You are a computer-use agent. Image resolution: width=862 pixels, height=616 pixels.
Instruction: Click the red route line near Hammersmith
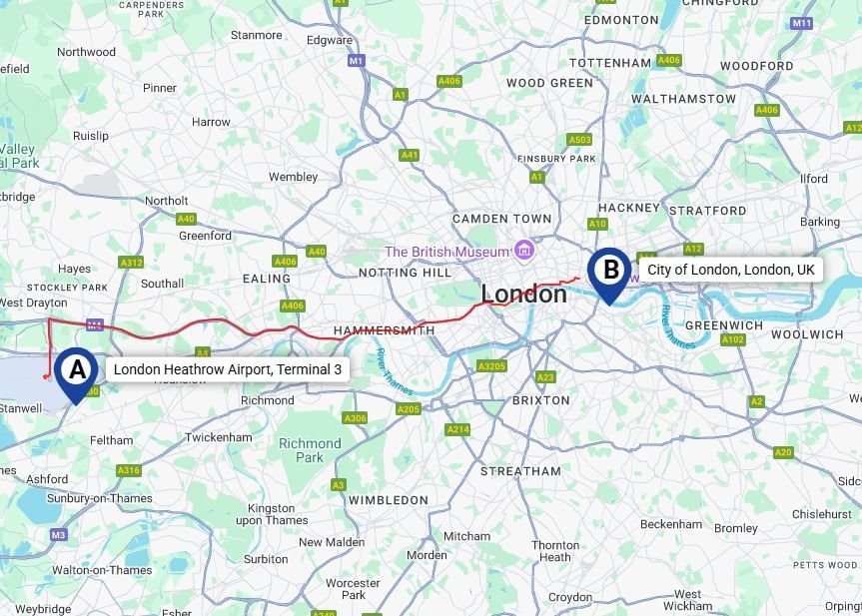[x=385, y=331]
